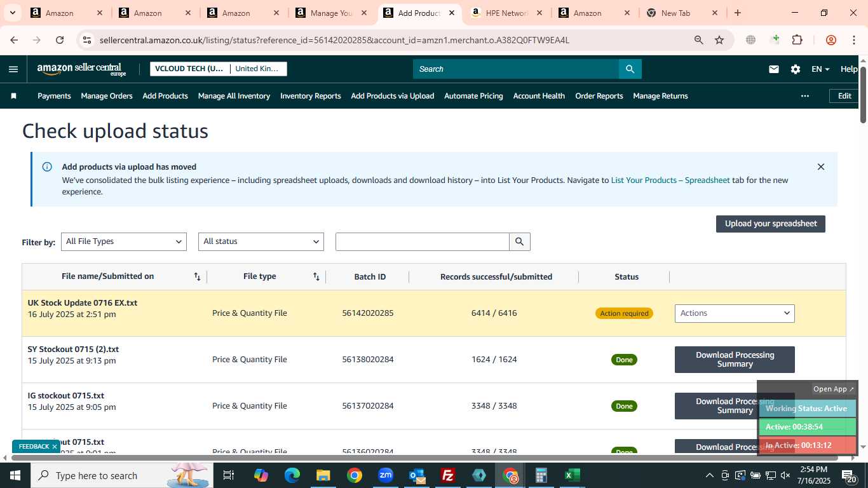This screenshot has width=868, height=488.
Task: Click the browser address bar URL
Action: click(334, 40)
